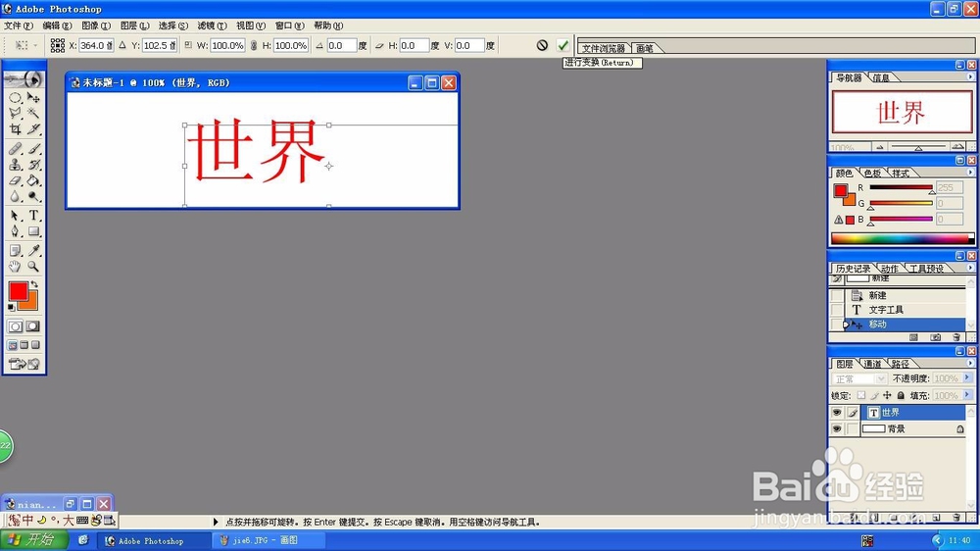The height and width of the screenshot is (551, 980).
Task: Select the Zoom magnifier tool
Action: click(x=33, y=267)
